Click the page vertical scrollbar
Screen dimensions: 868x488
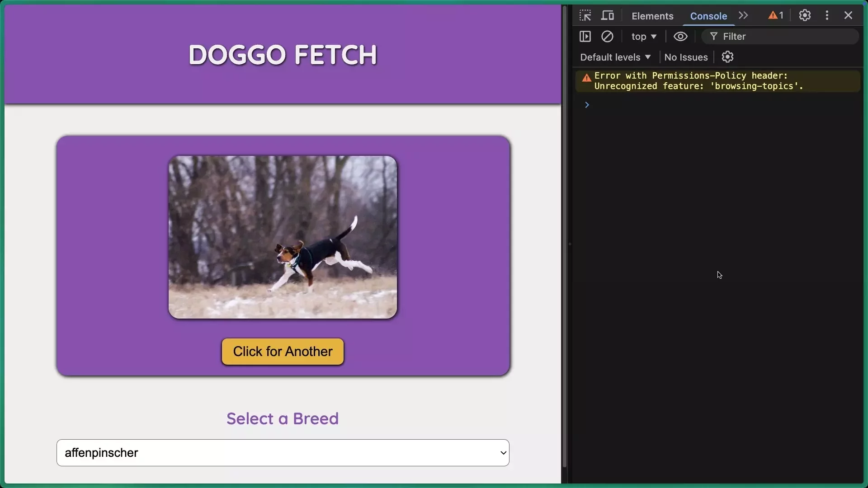click(564, 237)
